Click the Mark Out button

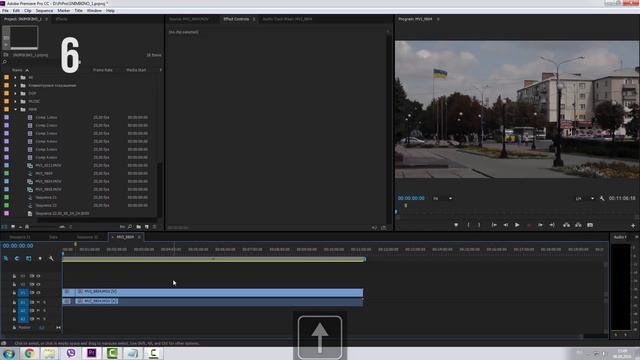click(479, 225)
